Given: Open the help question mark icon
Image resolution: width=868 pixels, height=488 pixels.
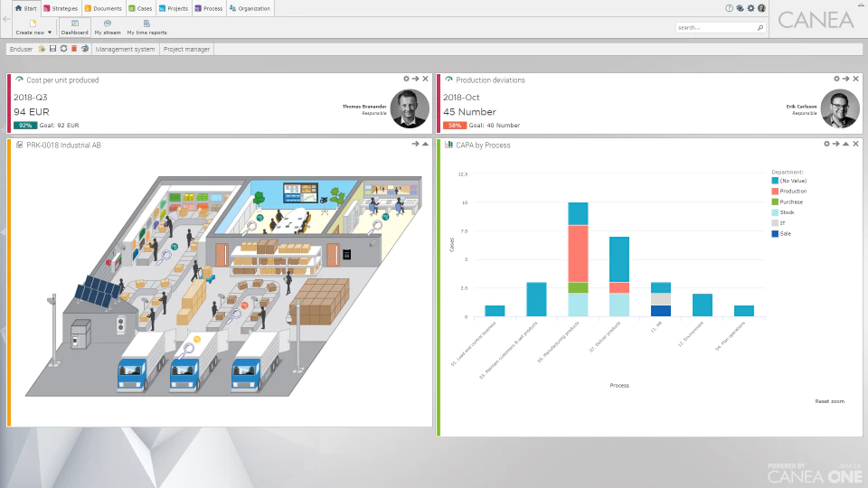Looking at the screenshot, I should (x=729, y=8).
